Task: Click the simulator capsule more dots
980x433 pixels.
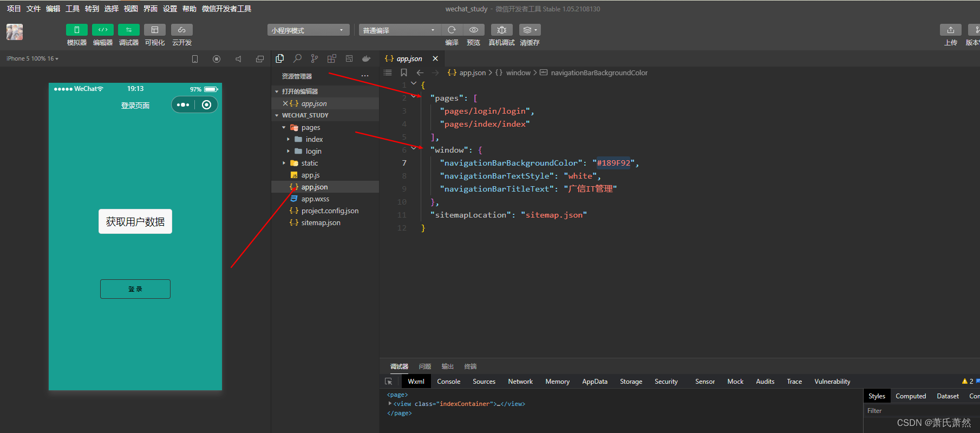Action: click(x=183, y=105)
